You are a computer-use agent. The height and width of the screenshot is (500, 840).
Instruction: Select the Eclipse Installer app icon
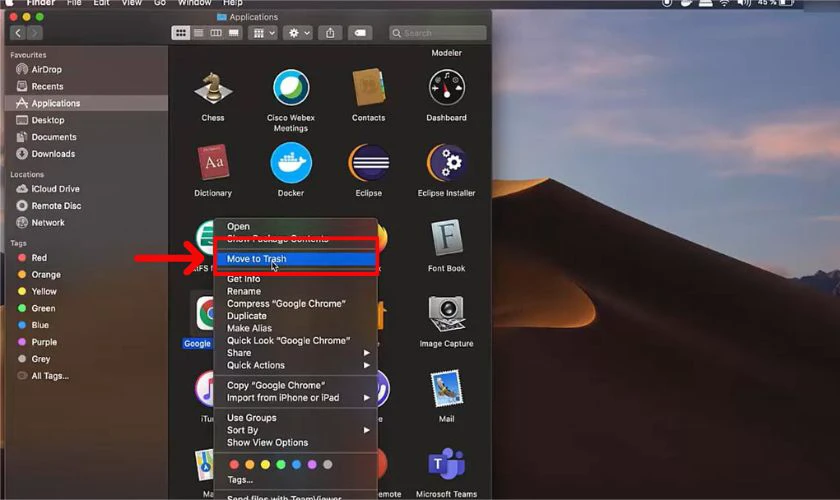446,162
